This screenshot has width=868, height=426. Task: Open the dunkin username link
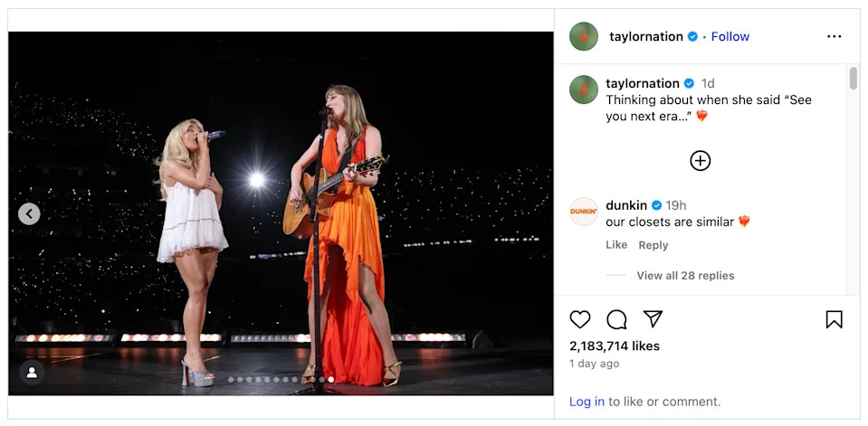pos(626,205)
